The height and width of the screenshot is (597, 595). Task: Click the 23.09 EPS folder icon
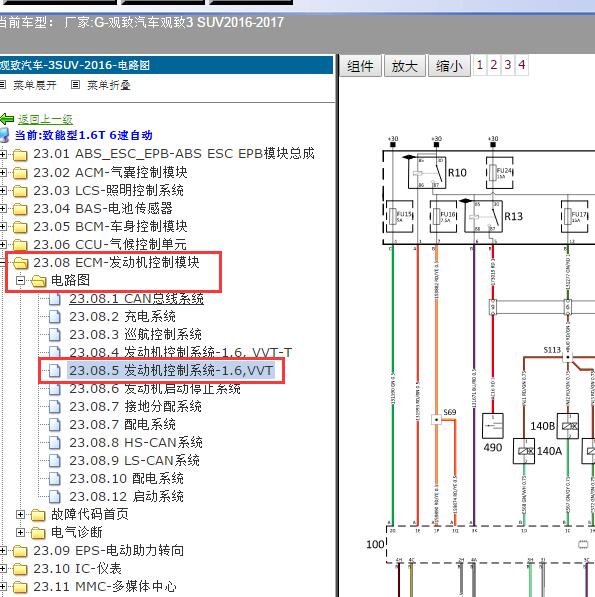[x=20, y=551]
